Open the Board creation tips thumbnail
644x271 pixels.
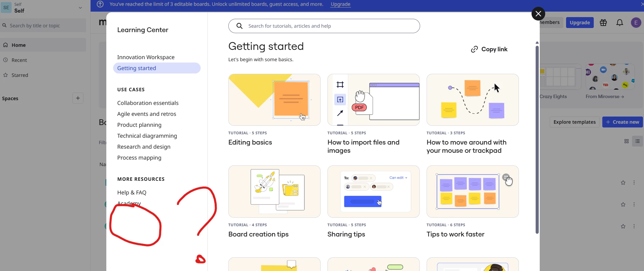[x=274, y=192]
